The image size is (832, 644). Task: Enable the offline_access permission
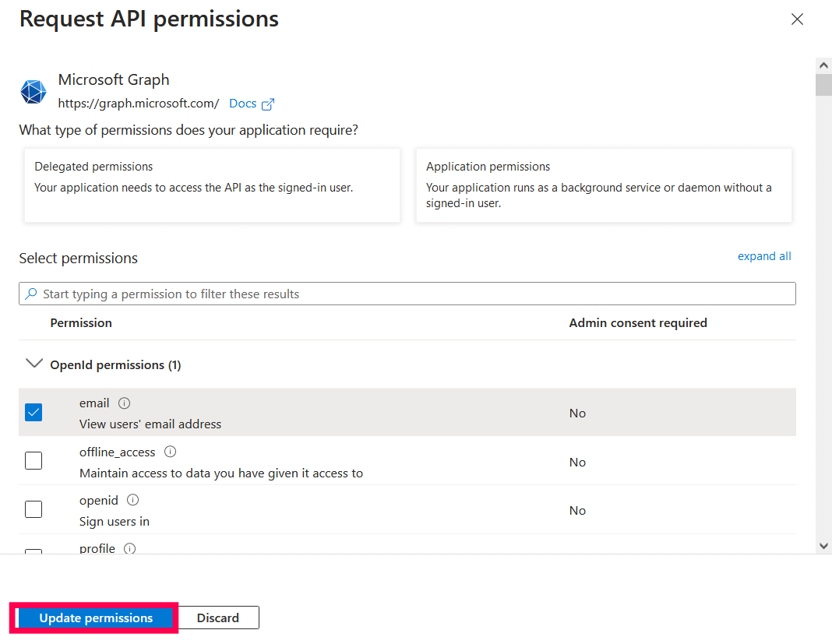[x=33, y=460]
